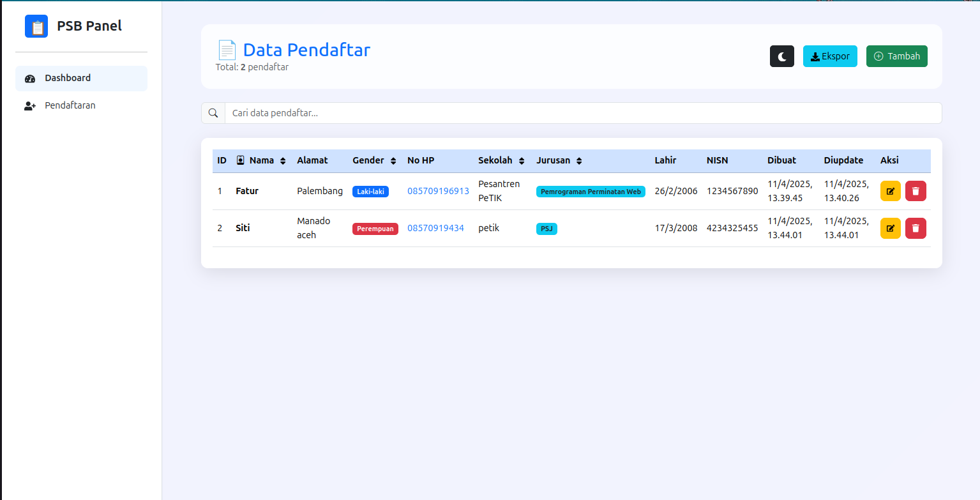Toggle dark mode with the moon button
The height and width of the screenshot is (500, 980).
tap(781, 56)
